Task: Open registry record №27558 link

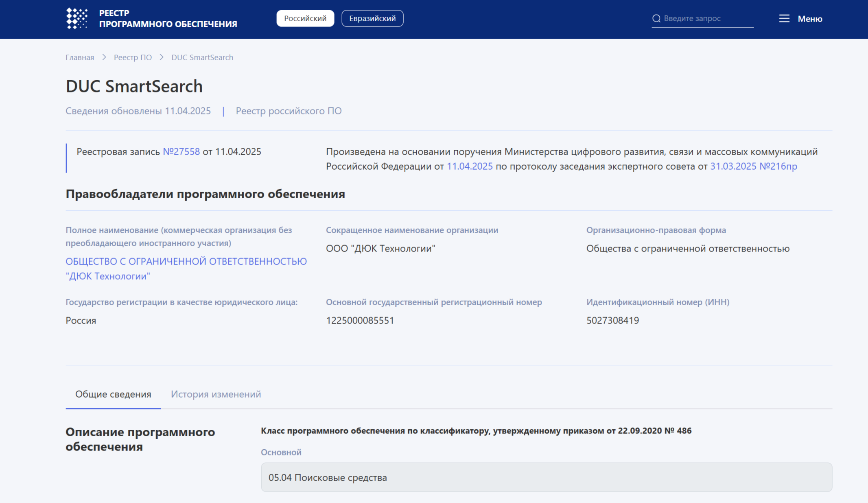Action: point(181,151)
